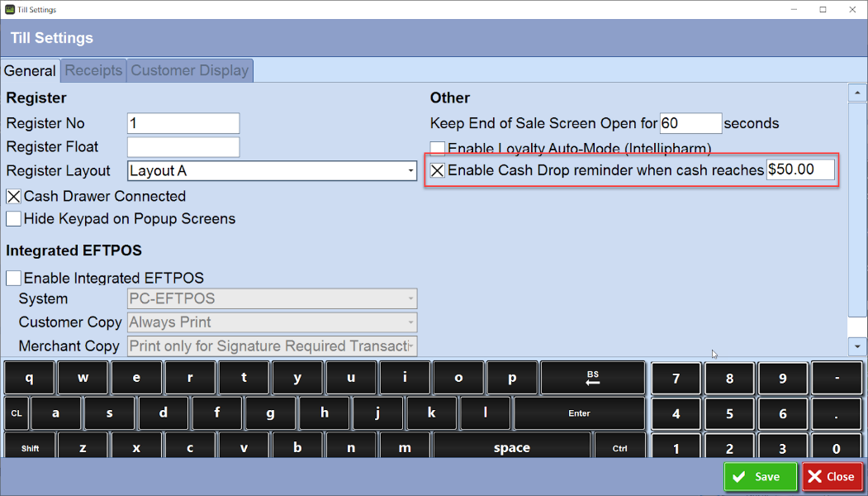
Task: Open the Customer Copy dropdown
Action: click(x=410, y=322)
